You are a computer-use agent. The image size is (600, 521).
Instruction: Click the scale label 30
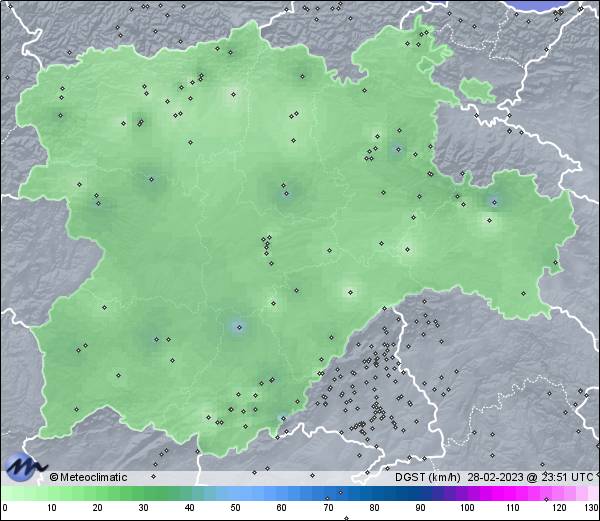[x=143, y=508]
